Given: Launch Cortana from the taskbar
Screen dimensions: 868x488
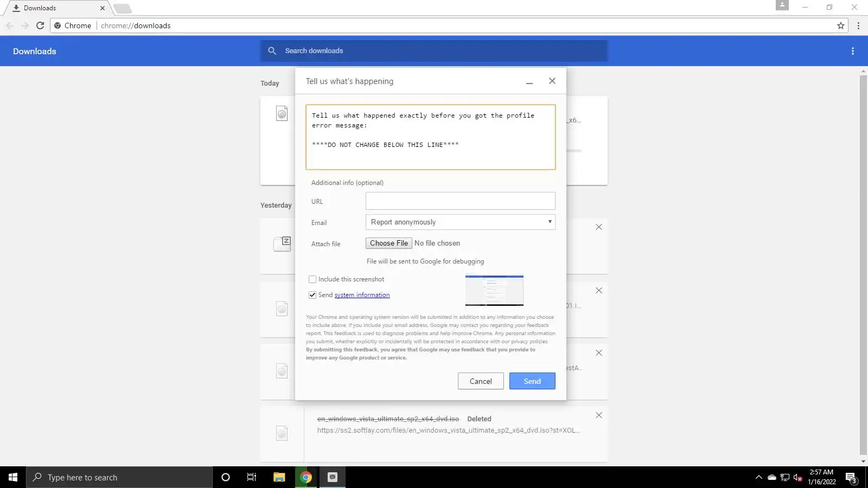Looking at the screenshot, I should pos(226,477).
